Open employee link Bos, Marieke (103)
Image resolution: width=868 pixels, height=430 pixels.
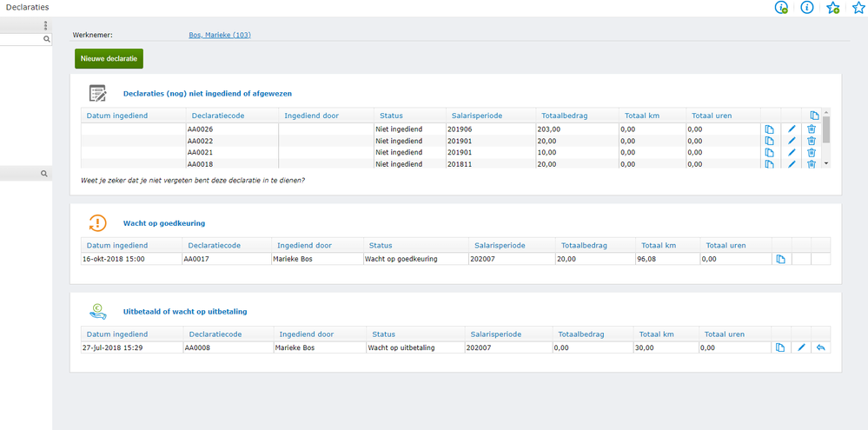pyautogui.click(x=220, y=36)
